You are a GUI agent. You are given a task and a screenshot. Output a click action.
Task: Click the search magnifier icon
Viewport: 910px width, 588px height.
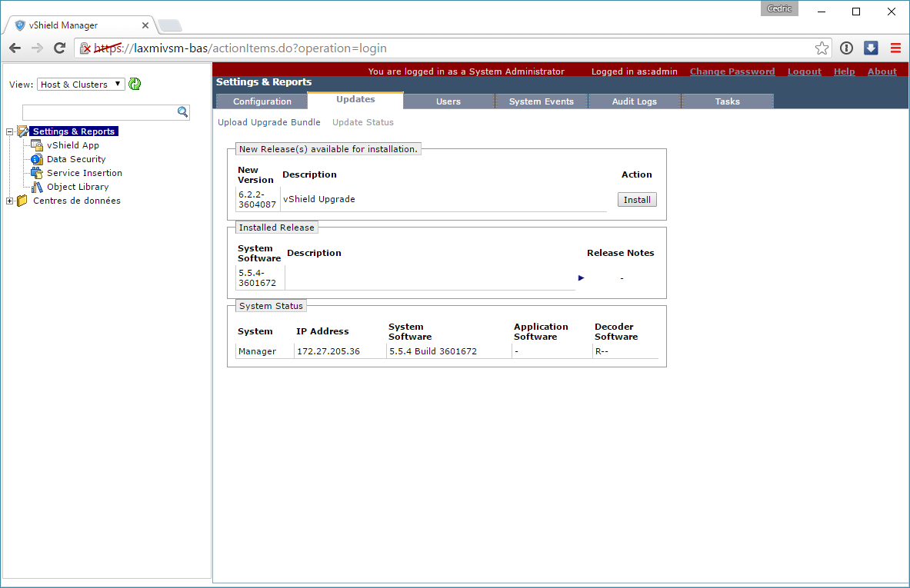[182, 112]
